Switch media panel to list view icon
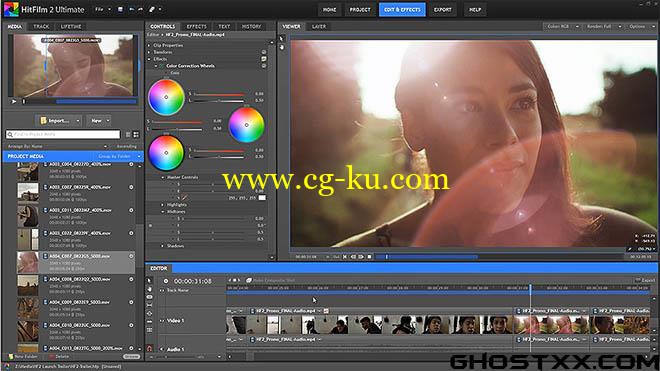Screen dimensions: 660x371 pyautogui.click(x=128, y=134)
